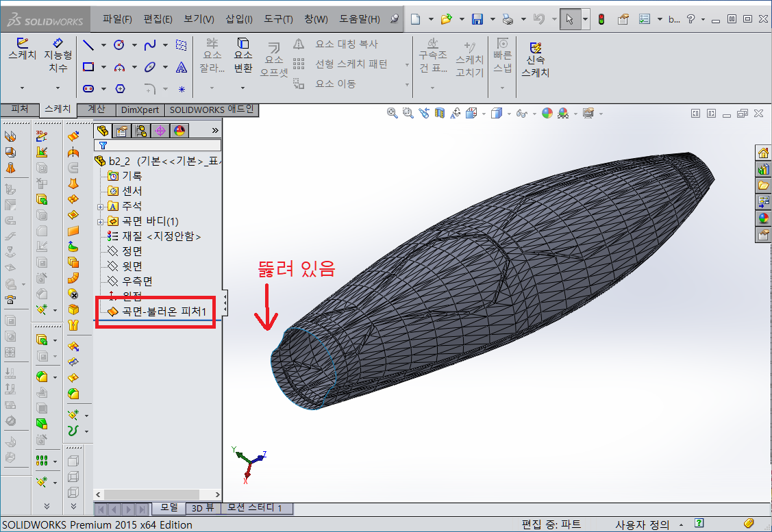
Task: Open the DisplayManager tab icon
Action: point(179,130)
